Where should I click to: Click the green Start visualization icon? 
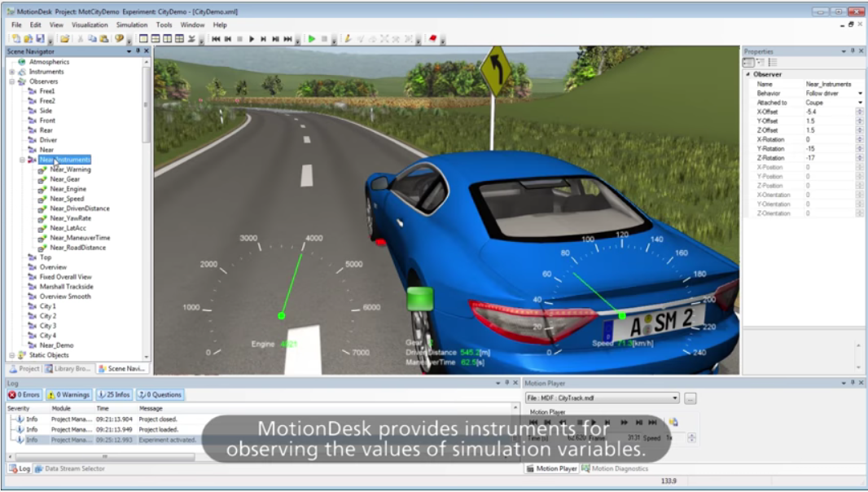(x=312, y=39)
